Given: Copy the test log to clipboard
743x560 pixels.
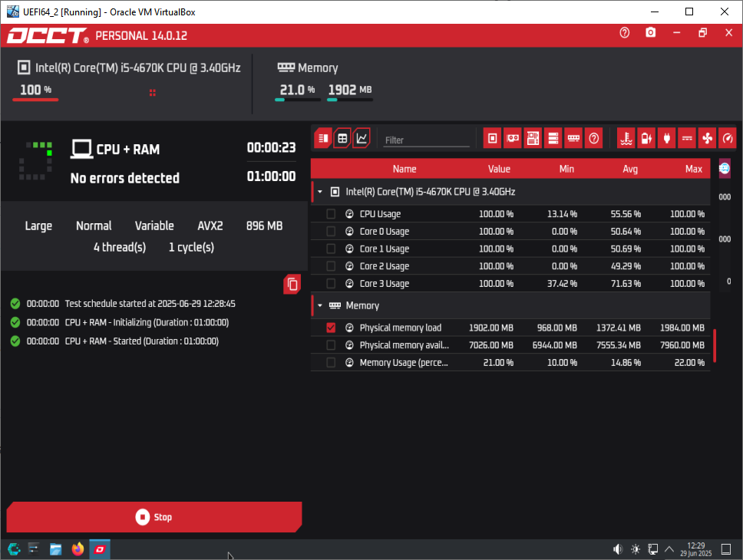Looking at the screenshot, I should click(292, 285).
